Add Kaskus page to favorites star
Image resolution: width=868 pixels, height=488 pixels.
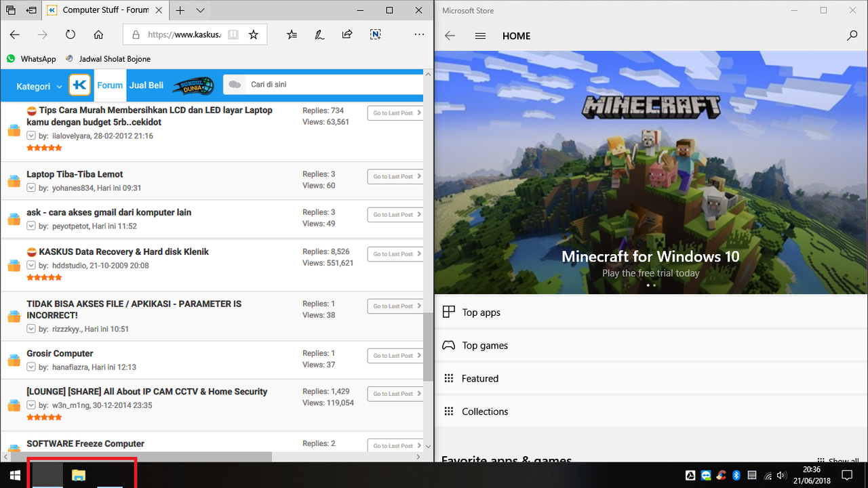254,35
